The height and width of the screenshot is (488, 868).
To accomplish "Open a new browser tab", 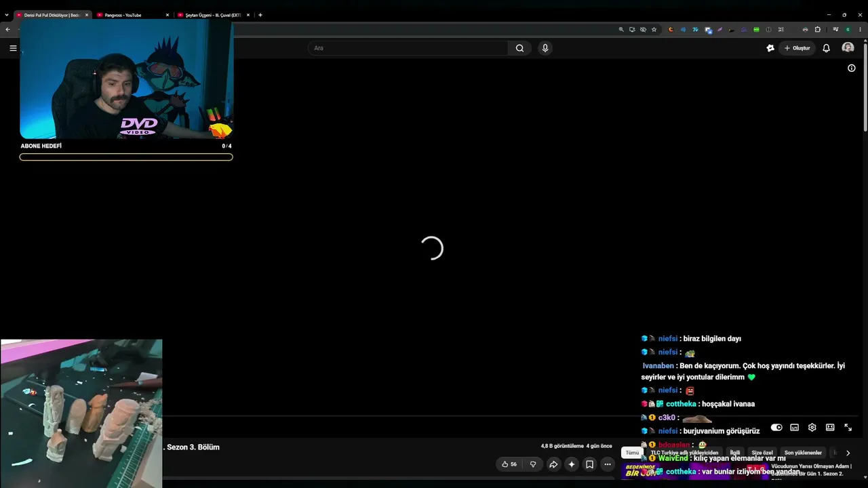I will pyautogui.click(x=260, y=15).
